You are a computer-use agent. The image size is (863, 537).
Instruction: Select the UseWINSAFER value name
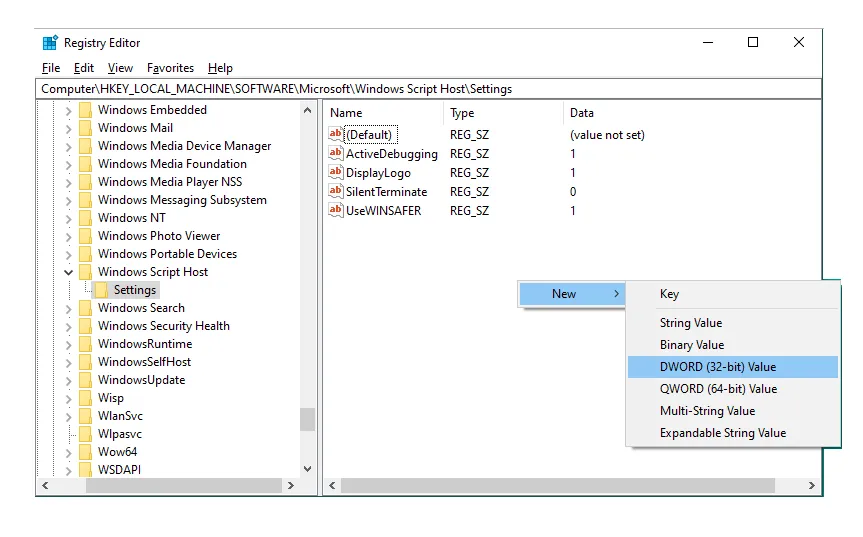coord(384,211)
